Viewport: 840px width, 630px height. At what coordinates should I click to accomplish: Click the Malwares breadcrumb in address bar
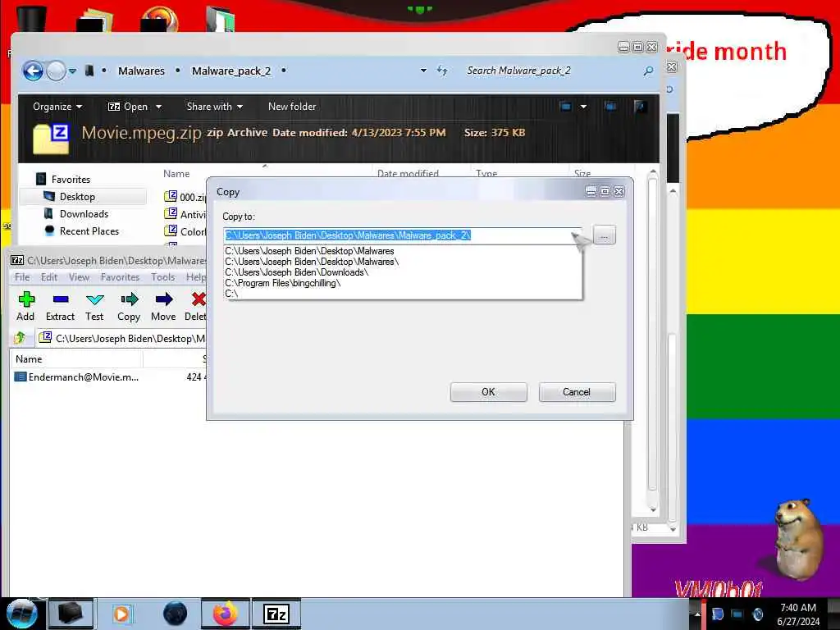[141, 71]
